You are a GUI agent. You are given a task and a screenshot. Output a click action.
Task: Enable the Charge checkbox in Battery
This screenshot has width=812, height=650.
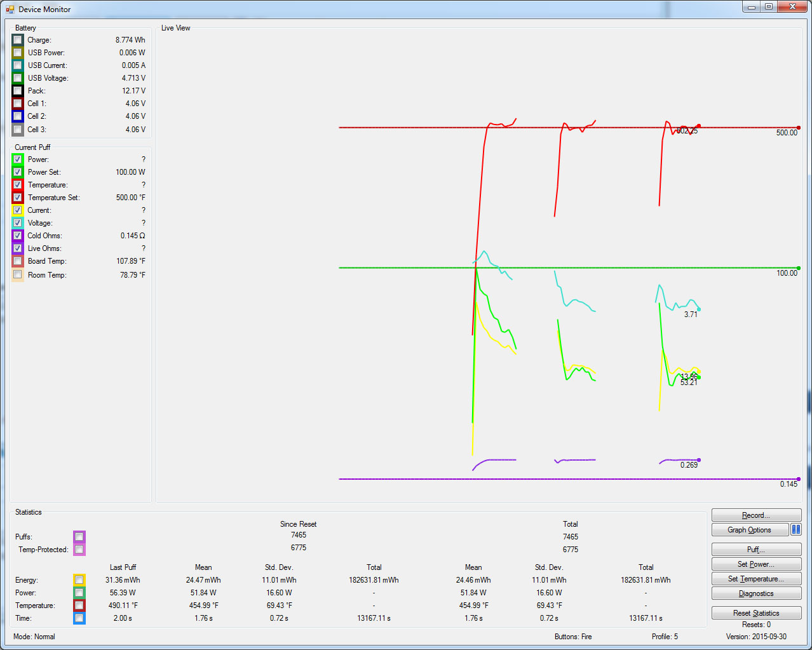(18, 40)
